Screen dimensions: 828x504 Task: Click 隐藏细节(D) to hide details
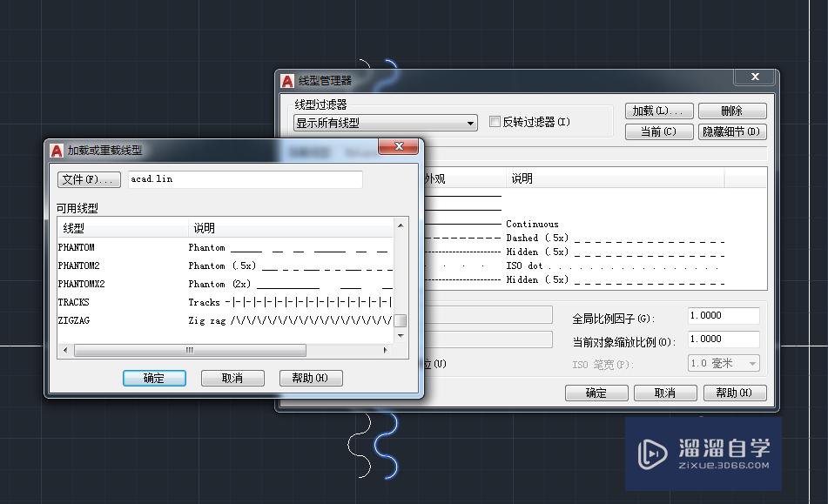pyautogui.click(x=731, y=131)
